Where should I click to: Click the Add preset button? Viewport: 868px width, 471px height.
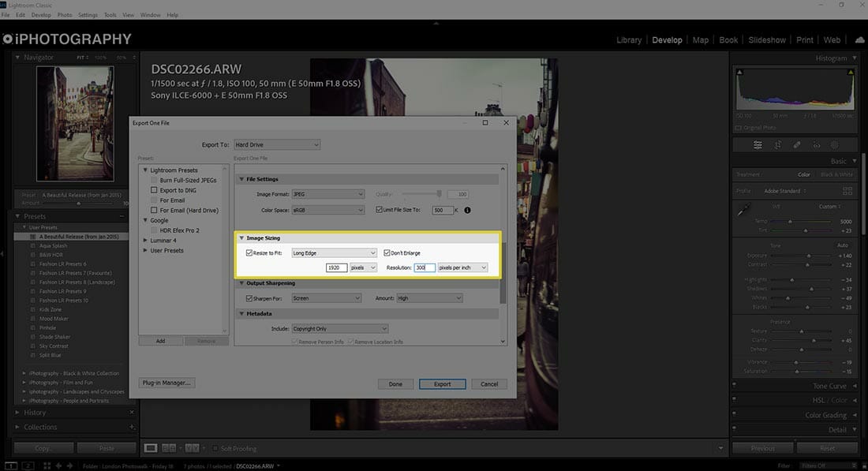160,341
